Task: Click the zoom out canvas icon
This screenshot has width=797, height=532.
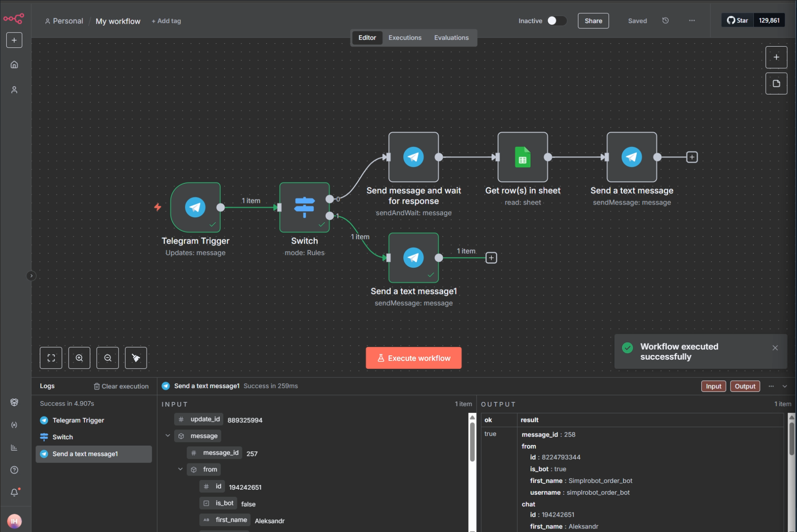Action: click(108, 358)
